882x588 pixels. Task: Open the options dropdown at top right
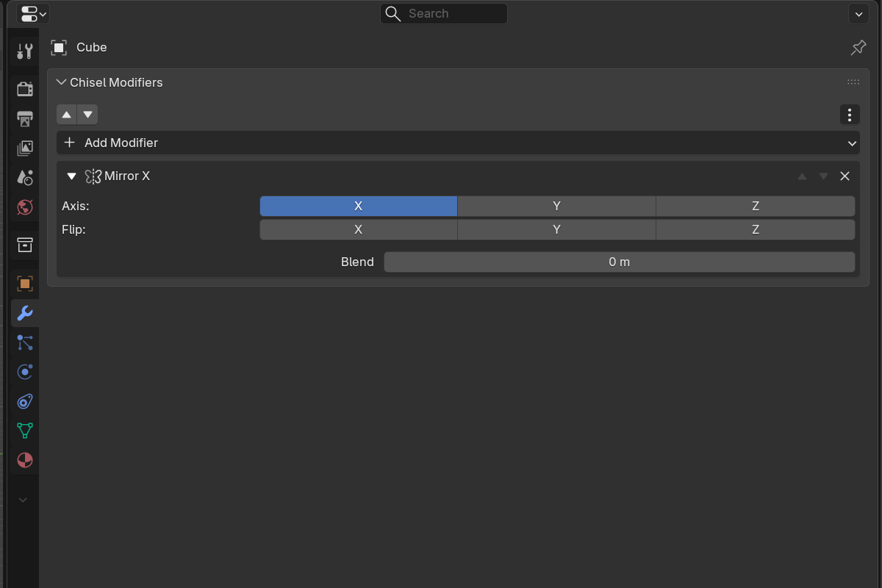858,13
